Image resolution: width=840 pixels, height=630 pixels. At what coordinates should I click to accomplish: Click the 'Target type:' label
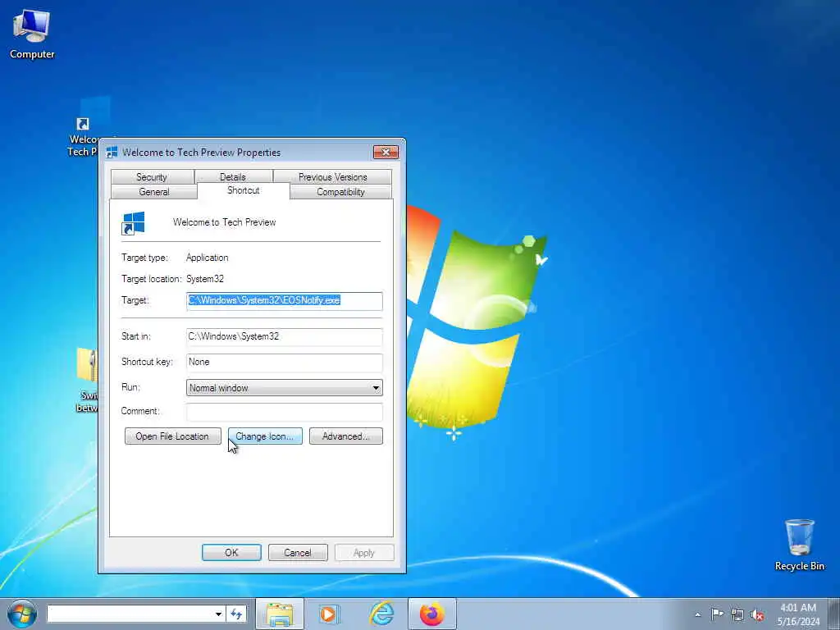pyautogui.click(x=144, y=258)
